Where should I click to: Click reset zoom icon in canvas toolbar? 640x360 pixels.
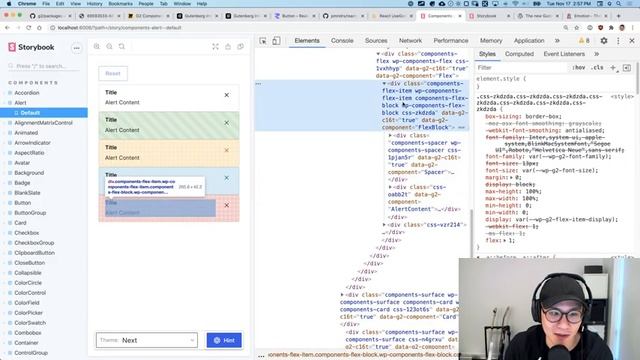click(122, 47)
